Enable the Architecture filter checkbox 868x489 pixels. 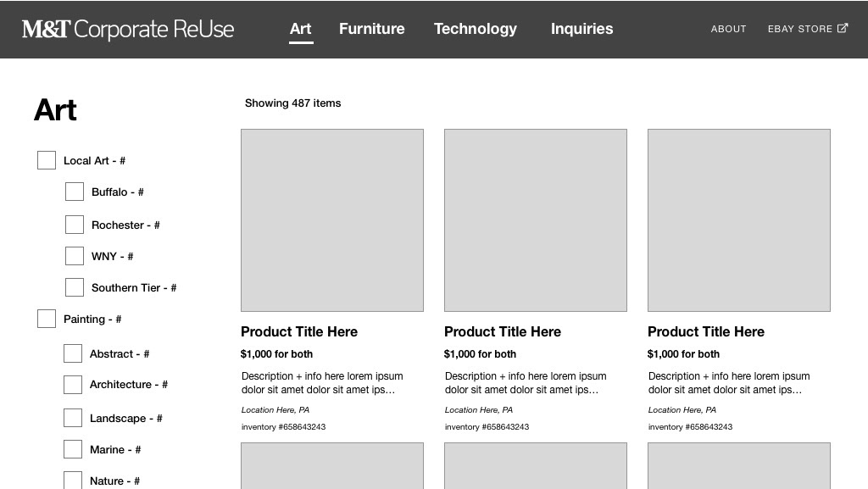pyautogui.click(x=73, y=385)
